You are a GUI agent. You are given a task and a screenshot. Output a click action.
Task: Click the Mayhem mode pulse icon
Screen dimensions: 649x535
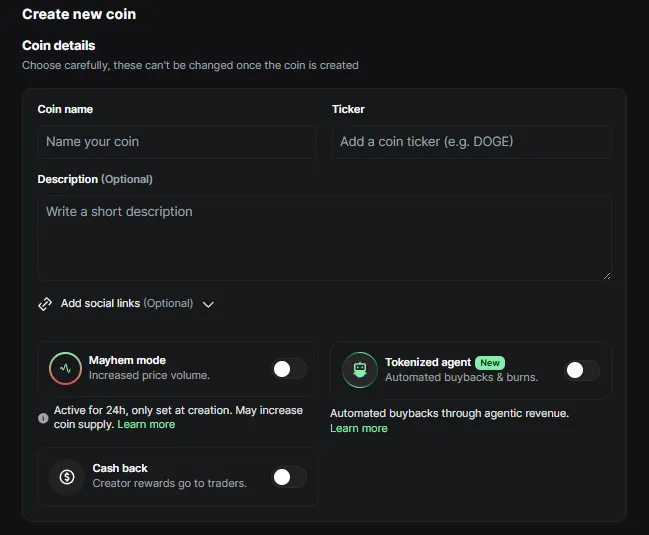tap(66, 368)
